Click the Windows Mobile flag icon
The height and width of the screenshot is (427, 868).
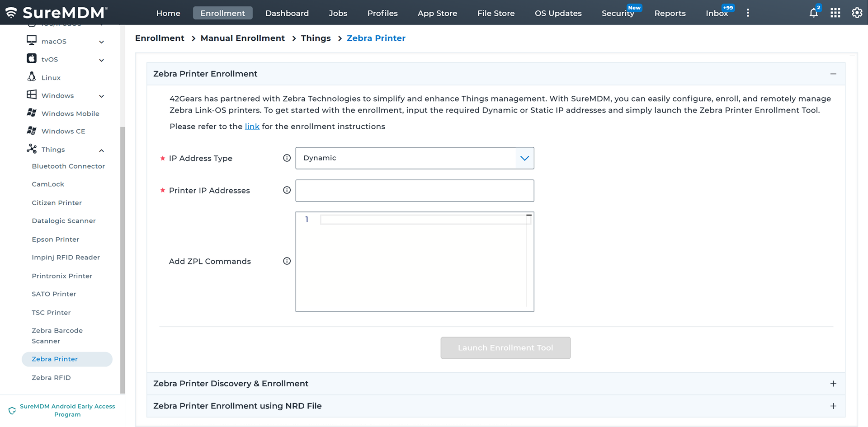pos(32,113)
